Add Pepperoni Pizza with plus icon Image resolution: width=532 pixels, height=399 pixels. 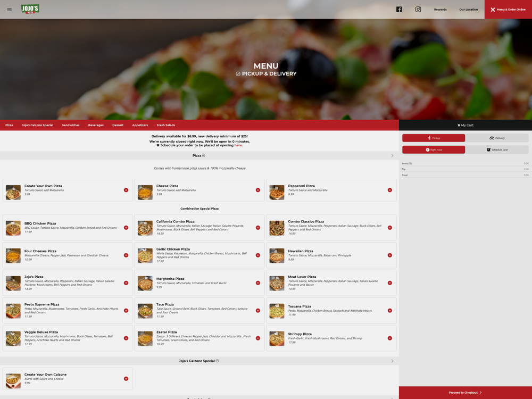[x=390, y=190]
